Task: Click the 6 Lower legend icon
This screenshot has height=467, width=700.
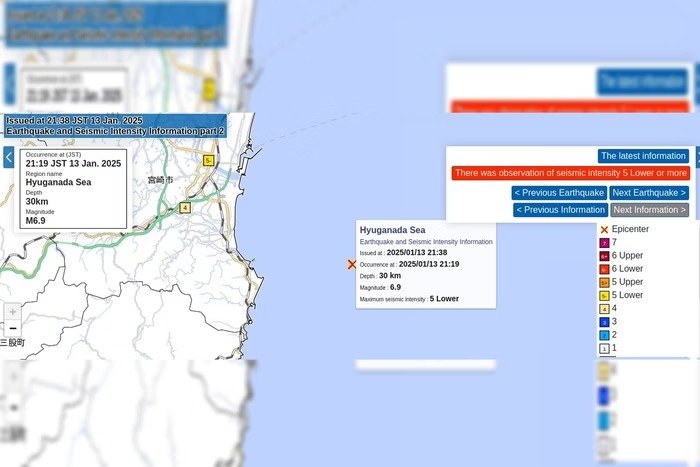Action: coord(604,269)
